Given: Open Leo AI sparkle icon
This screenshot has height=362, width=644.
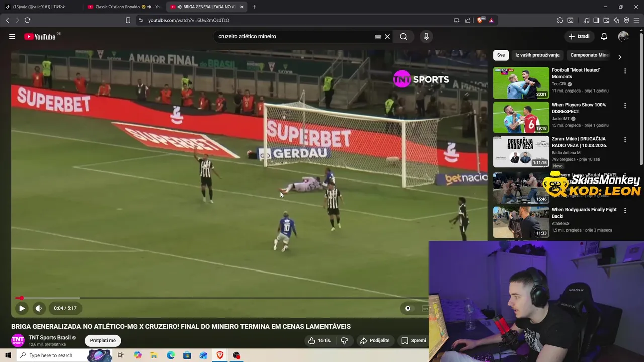Looking at the screenshot, I should (616, 20).
